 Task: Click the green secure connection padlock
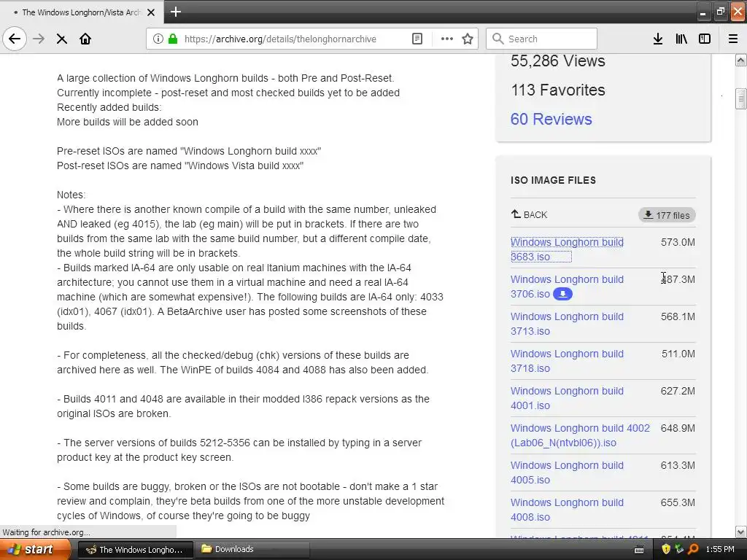(173, 39)
